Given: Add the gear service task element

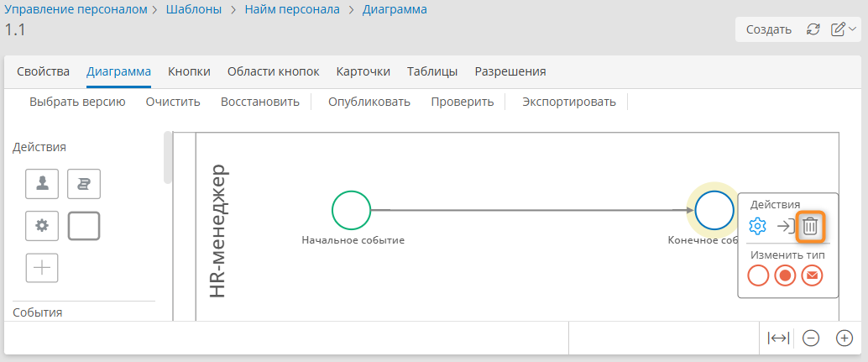Looking at the screenshot, I should coord(42,226).
